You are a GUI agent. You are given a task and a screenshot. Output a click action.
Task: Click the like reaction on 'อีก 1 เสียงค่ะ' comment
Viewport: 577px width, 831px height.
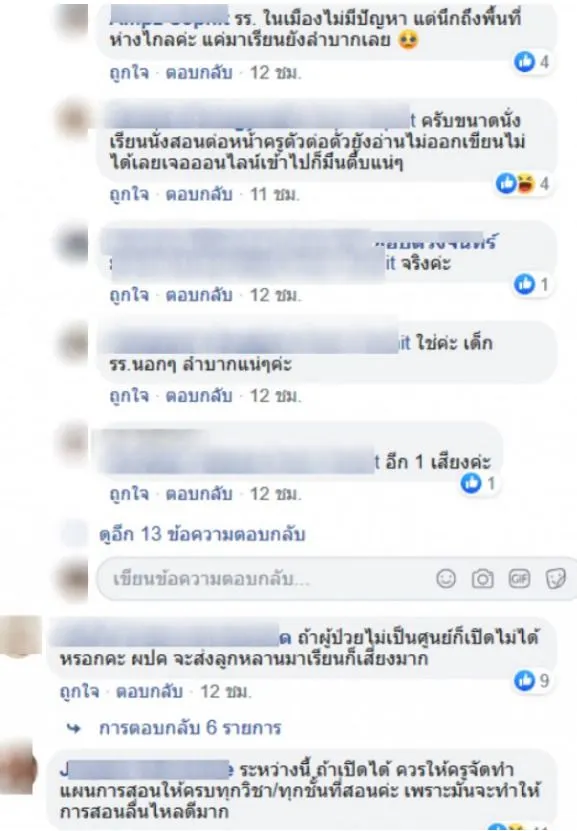(478, 483)
